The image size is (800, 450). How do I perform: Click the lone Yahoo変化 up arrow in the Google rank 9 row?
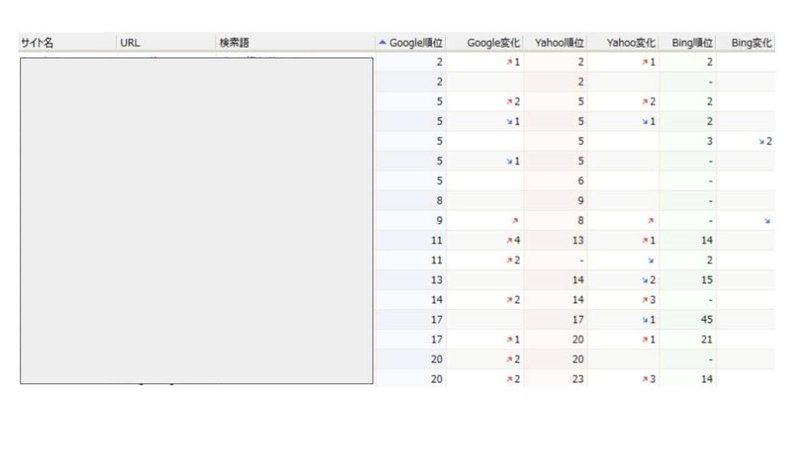click(x=651, y=221)
